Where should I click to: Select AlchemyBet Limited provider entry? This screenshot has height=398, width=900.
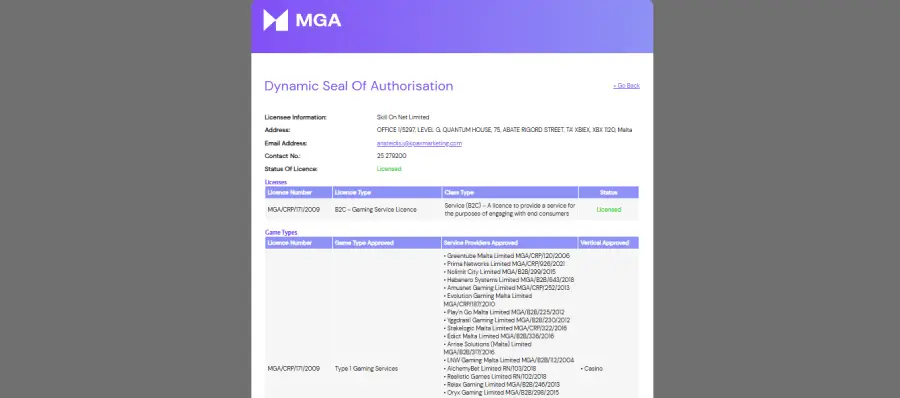[490, 369]
